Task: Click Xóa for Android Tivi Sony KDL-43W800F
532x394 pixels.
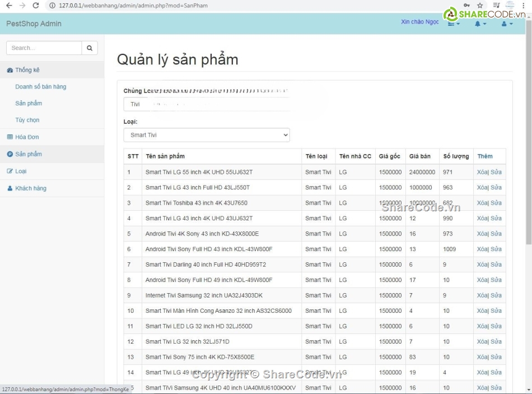Action: click(482, 249)
